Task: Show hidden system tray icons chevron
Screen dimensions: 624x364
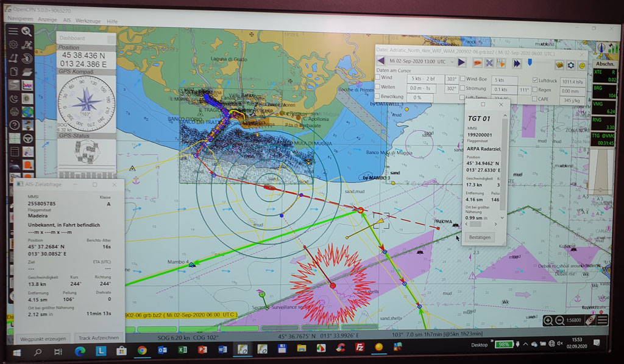Action: [525, 344]
